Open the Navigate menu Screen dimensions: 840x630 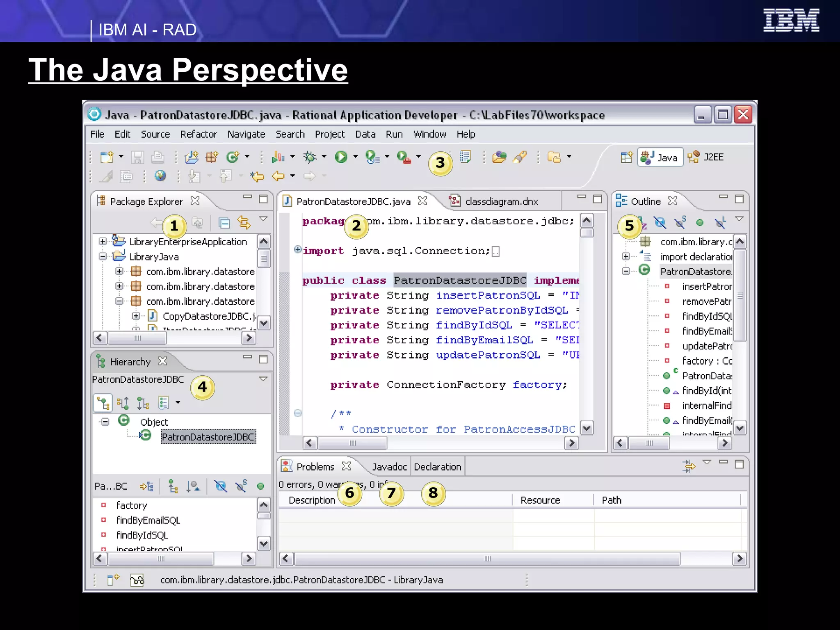[x=247, y=134]
